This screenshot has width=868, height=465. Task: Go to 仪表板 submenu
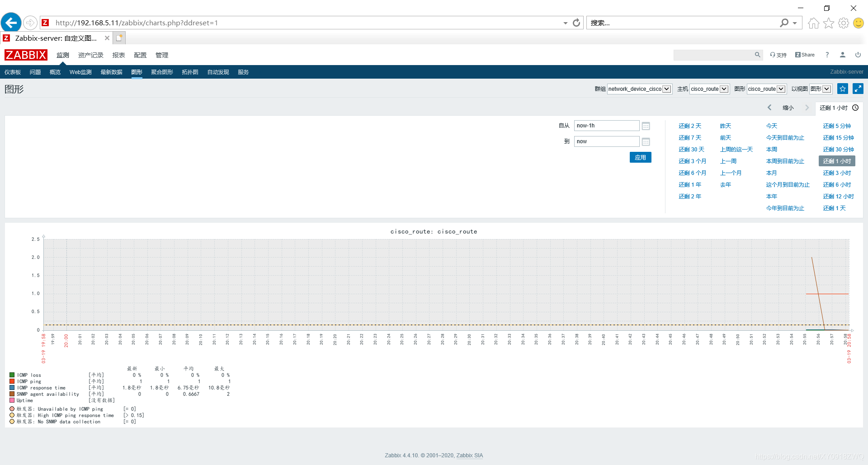[x=13, y=72]
